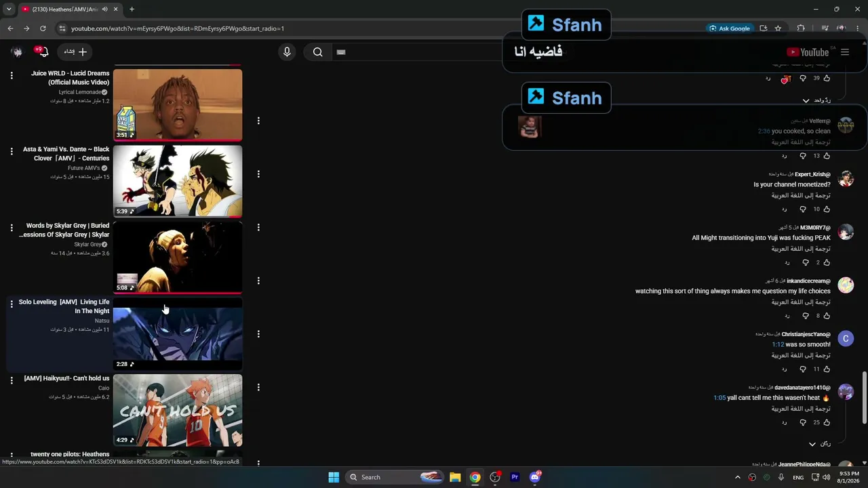Click the YouTube search magnifier button
The image size is (868, 488).
[x=317, y=52]
